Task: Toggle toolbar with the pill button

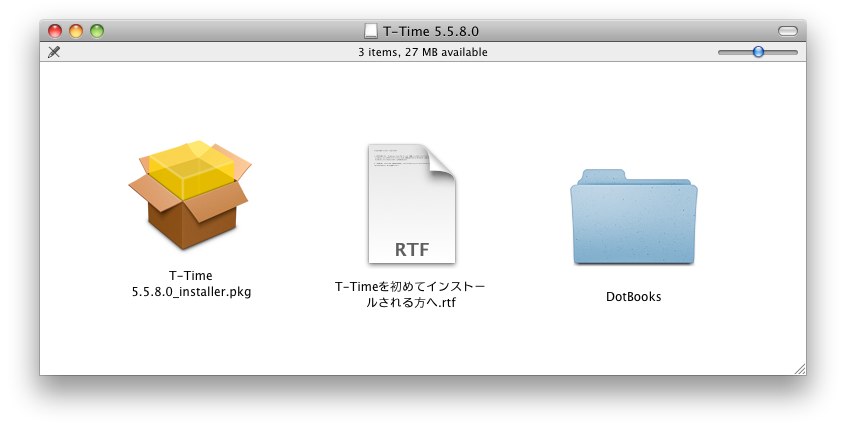Action: click(x=787, y=31)
